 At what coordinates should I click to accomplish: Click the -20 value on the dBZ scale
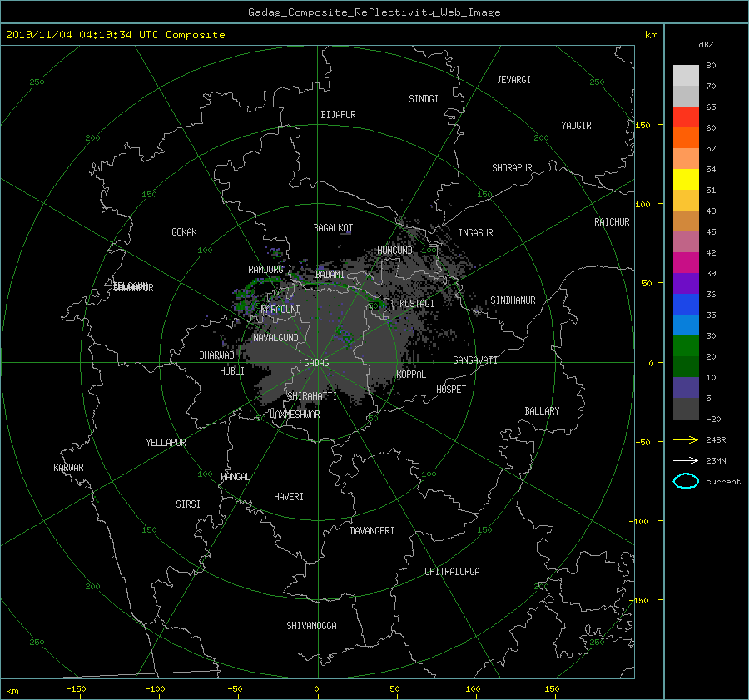pos(713,419)
